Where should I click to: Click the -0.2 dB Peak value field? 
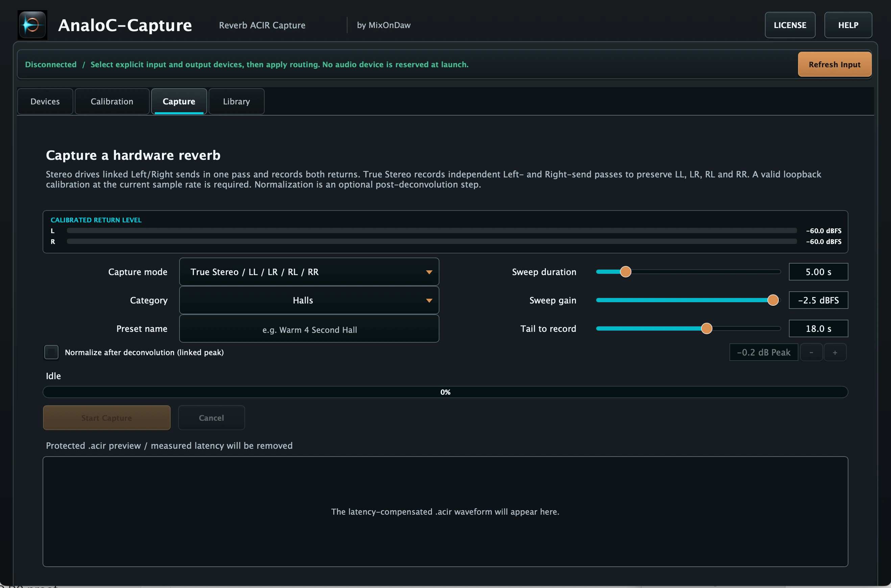(764, 352)
